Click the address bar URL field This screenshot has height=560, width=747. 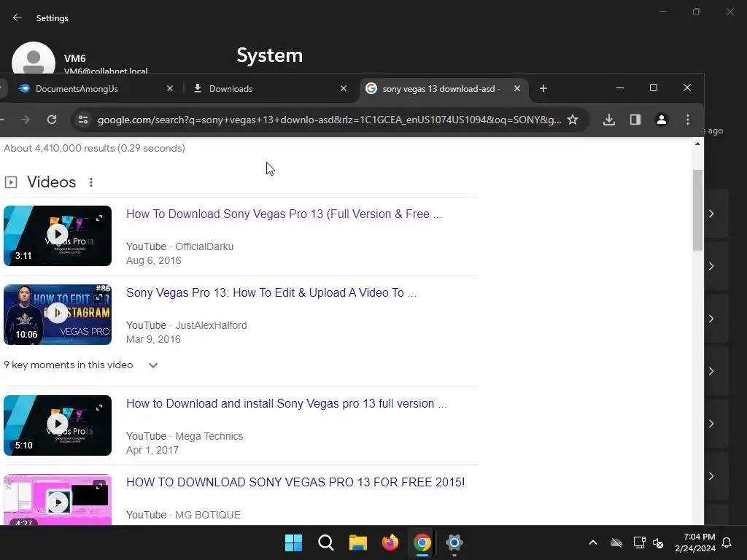pyautogui.click(x=329, y=120)
